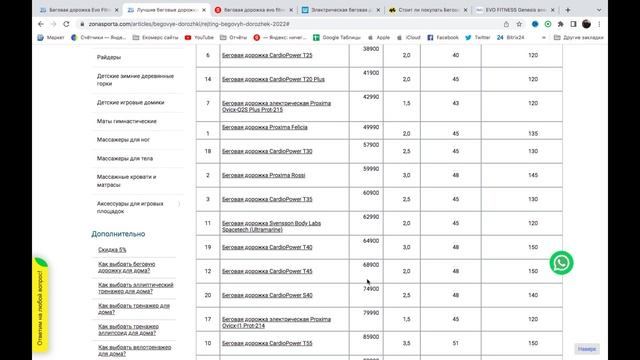Open Как выбрать эллиптический тренажер article

(136, 288)
